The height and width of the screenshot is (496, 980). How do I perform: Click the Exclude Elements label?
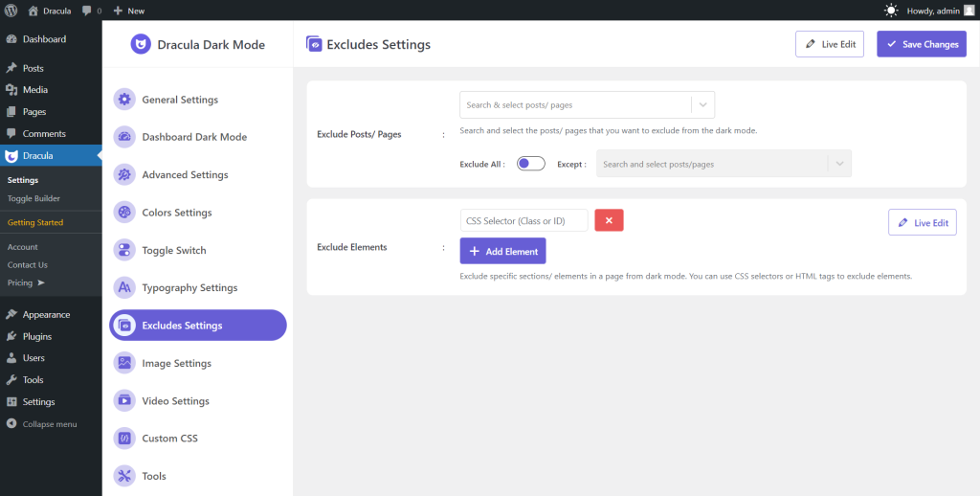(352, 247)
